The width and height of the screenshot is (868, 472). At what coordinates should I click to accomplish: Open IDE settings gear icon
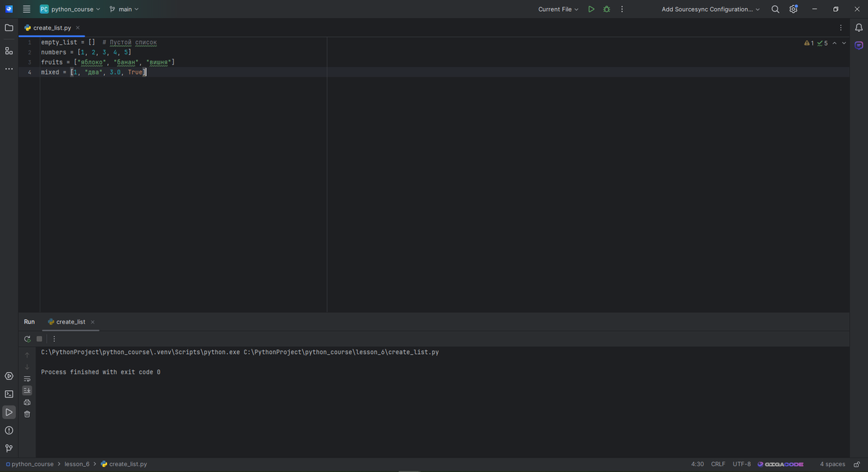coord(793,9)
